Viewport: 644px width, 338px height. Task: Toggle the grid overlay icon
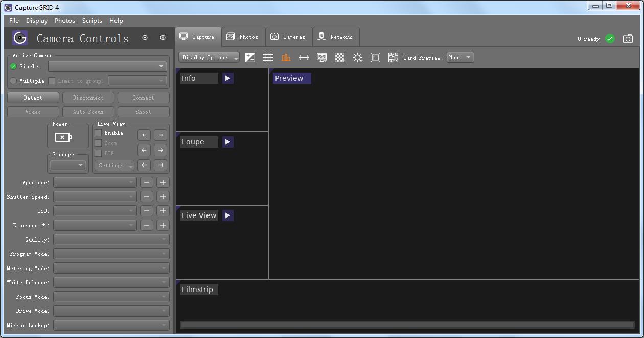268,58
